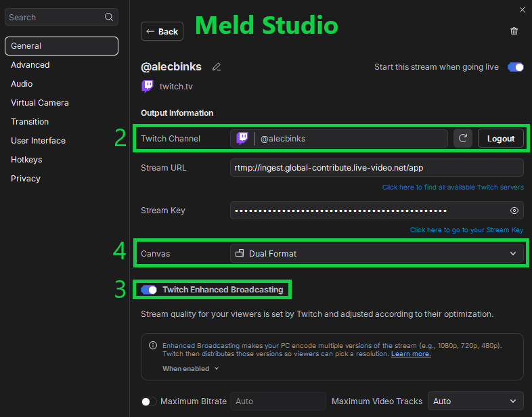Viewport: 532px width, 417px height.
Task: Open the Advanced settings section
Action: click(30, 65)
